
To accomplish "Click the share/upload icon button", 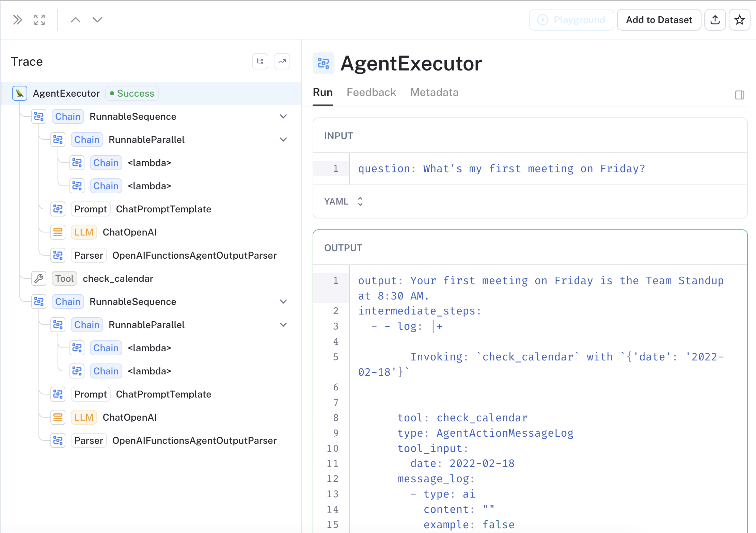I will point(715,20).
